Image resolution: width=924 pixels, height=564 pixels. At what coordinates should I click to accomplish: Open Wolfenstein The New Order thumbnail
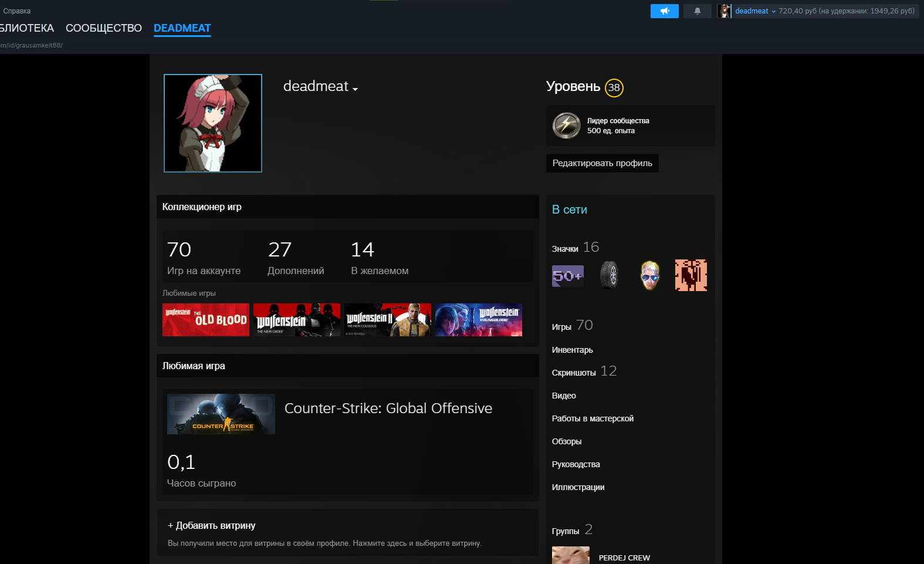(297, 320)
